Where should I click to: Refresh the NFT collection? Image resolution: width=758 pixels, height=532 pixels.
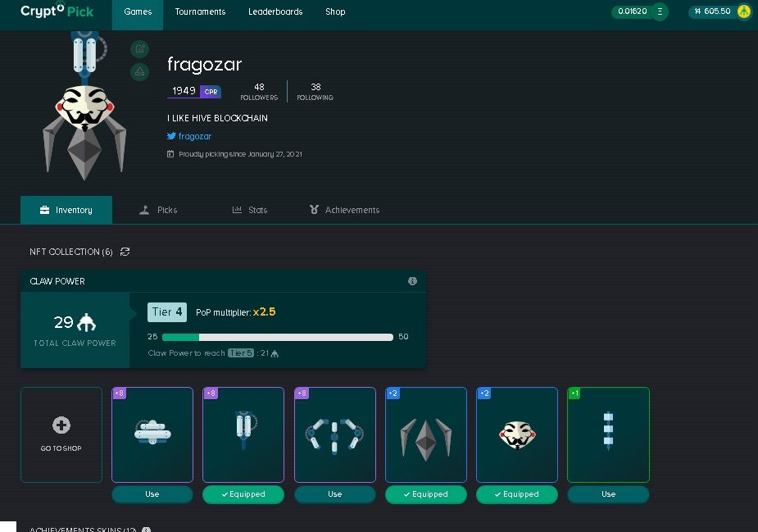coord(125,252)
